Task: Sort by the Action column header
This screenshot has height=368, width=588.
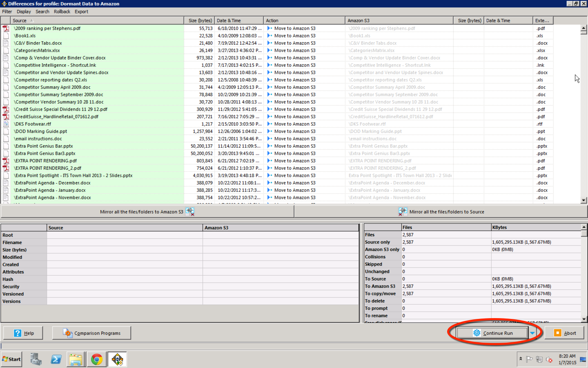Action: (x=304, y=20)
